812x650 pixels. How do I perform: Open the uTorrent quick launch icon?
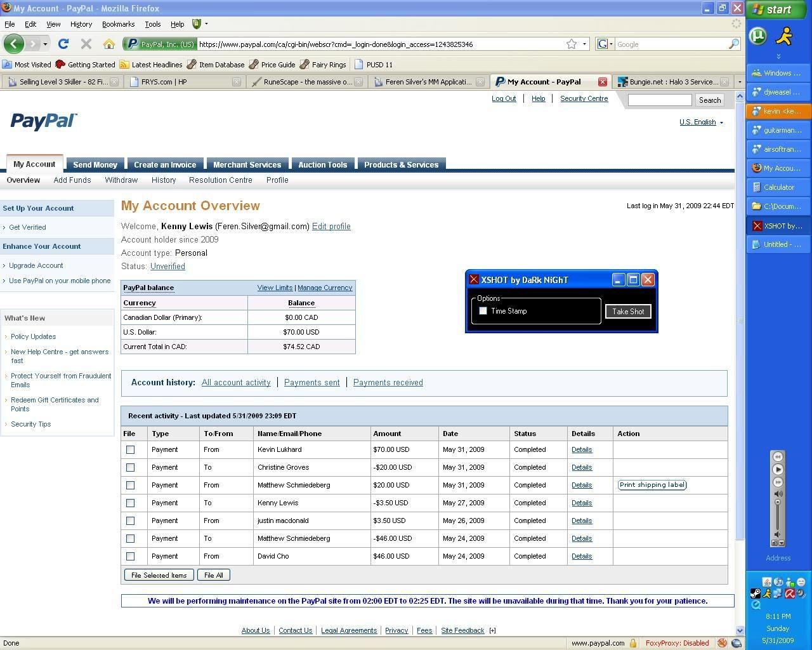click(x=757, y=36)
